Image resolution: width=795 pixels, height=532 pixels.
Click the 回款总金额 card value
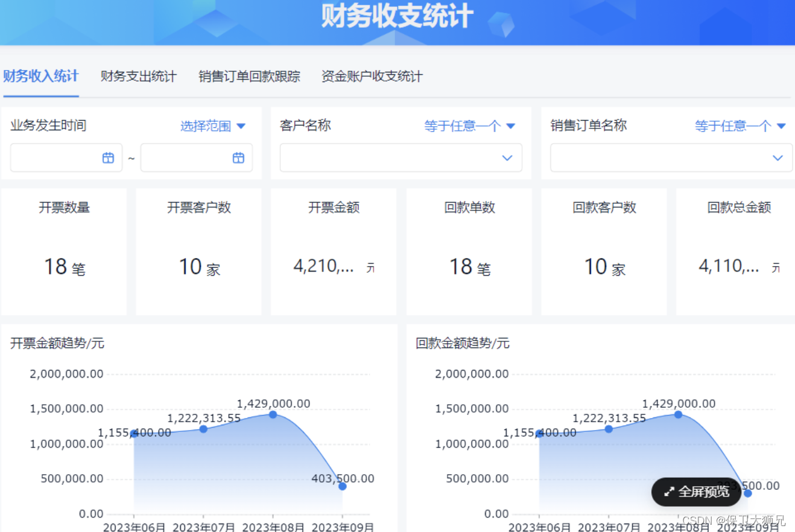pyautogui.click(x=739, y=266)
